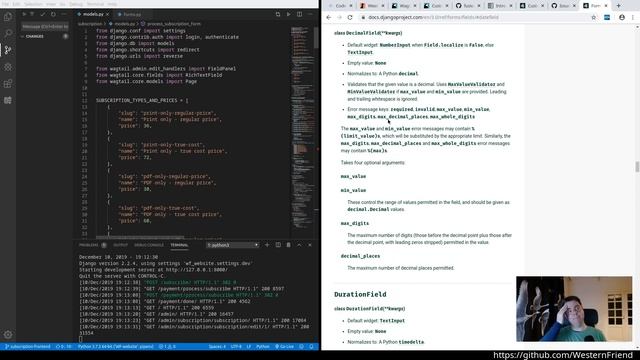This screenshot has height=360, width=640.
Task: Open the Chrome profile avatar icon
Action: click(x=622, y=18)
